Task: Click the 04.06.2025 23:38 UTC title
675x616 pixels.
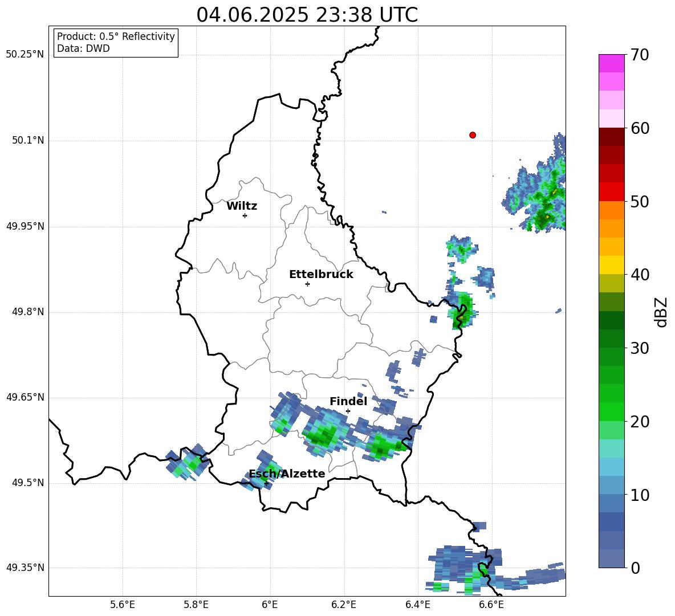Action: coord(307,15)
